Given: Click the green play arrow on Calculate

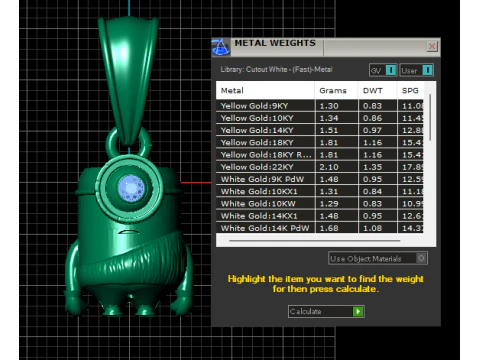Looking at the screenshot, I should tap(358, 311).
